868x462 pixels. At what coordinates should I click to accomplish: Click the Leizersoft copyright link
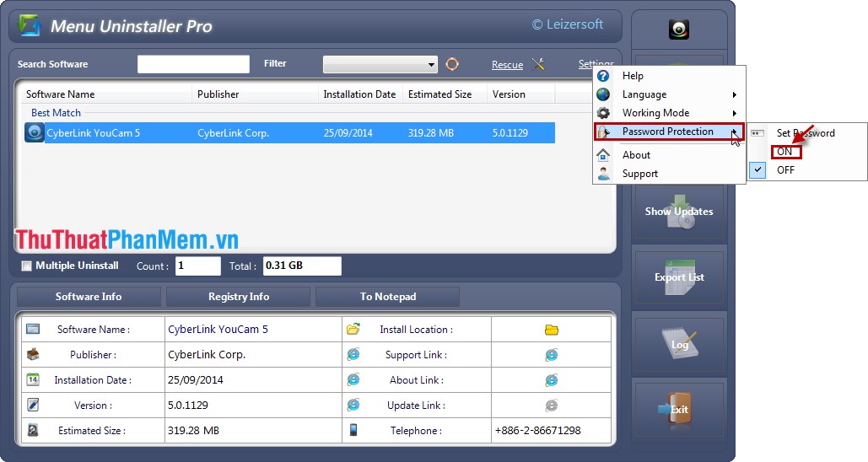pos(568,24)
